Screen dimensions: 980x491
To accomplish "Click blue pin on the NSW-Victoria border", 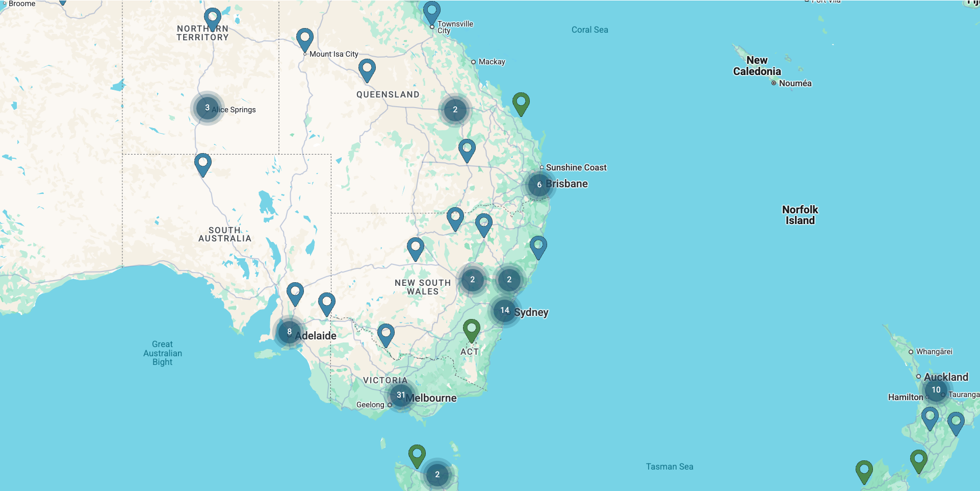I will (x=385, y=334).
